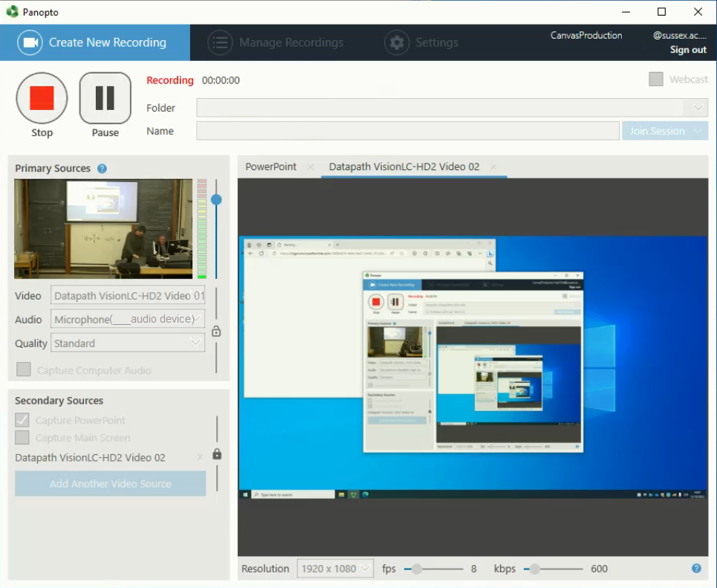Open Primary Sources help icon
The image size is (717, 588).
click(102, 169)
